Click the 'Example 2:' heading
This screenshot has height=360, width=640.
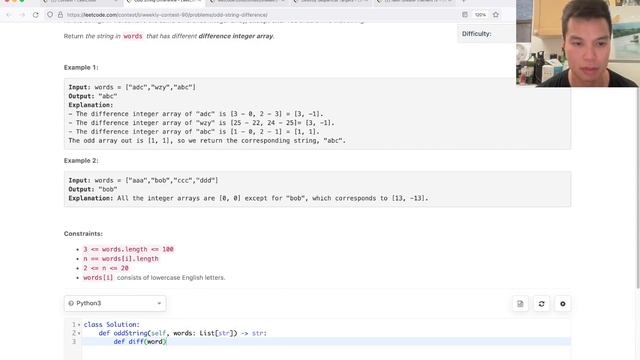[x=81, y=160]
